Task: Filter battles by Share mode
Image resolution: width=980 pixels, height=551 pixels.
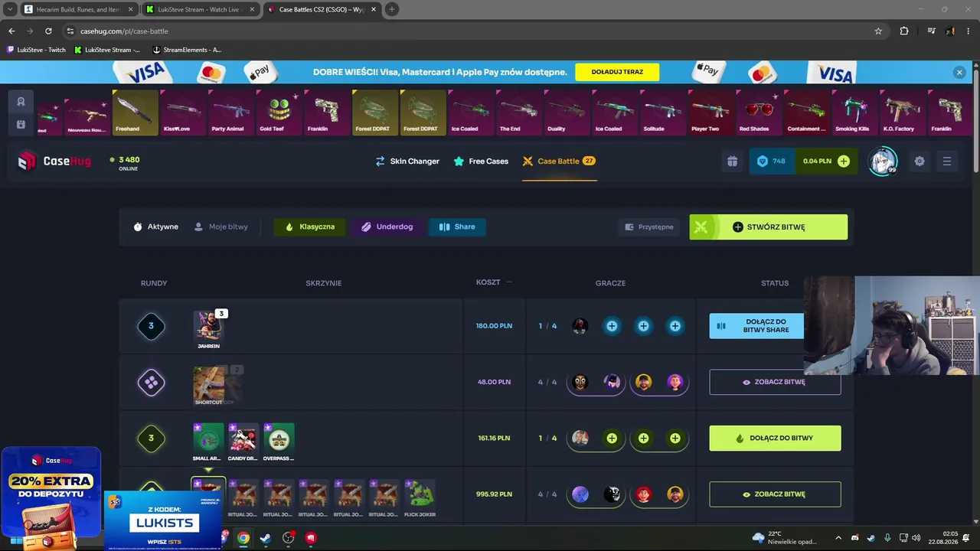Action: (457, 227)
